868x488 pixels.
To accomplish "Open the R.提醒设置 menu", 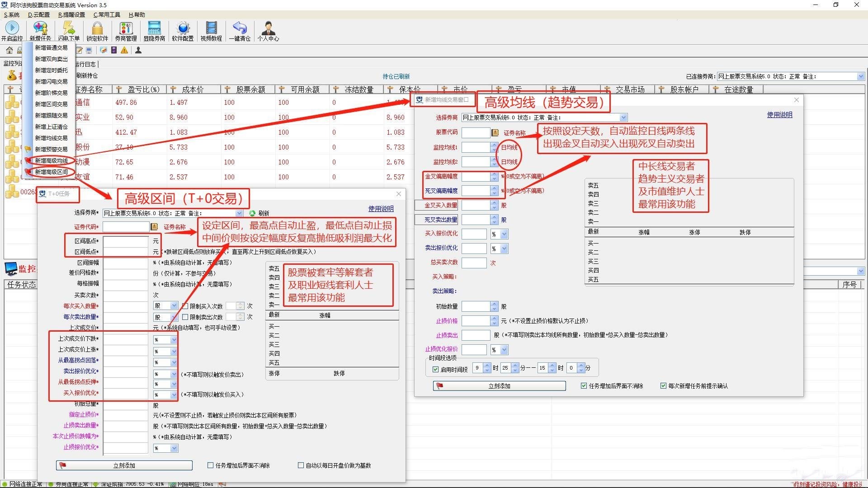I will click(x=71, y=14).
